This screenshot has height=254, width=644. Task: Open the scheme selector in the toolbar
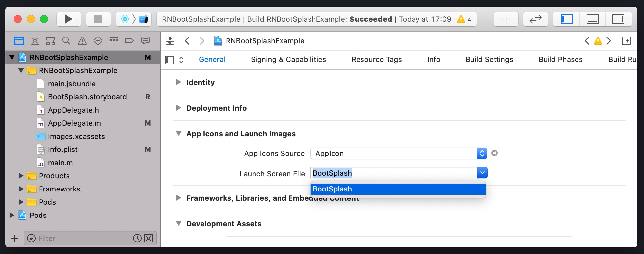[x=134, y=19]
